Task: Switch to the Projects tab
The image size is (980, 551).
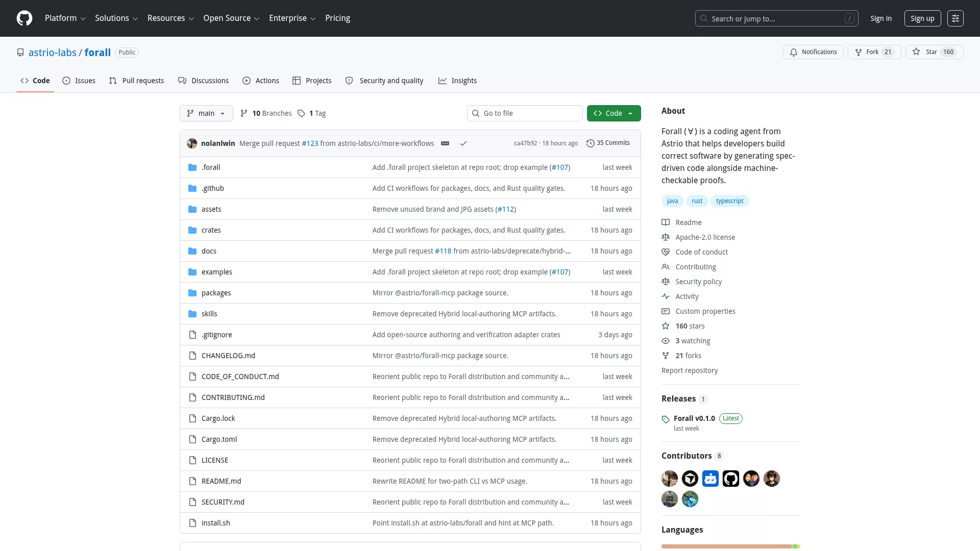Action: click(x=312, y=81)
